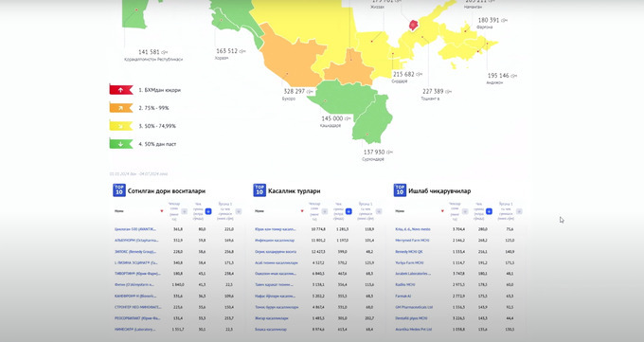Open the Farmak AJ manufacturer link
This screenshot has height=342, width=644.
coord(403,296)
